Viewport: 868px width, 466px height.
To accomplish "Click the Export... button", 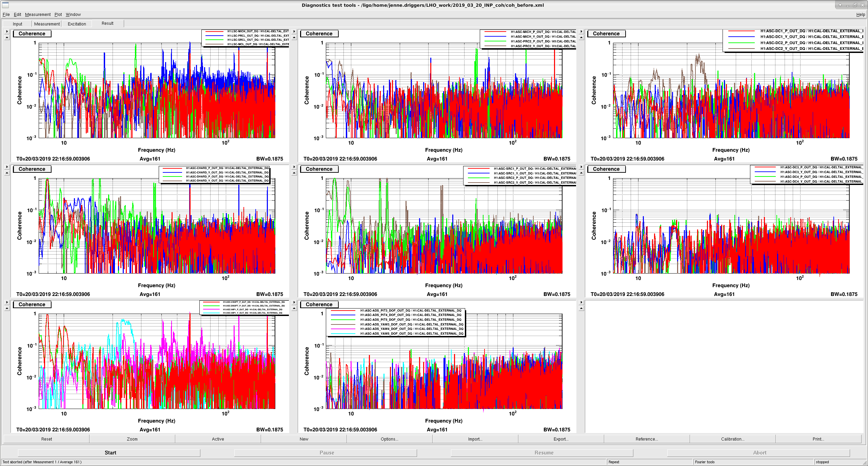I will pyautogui.click(x=561, y=439).
